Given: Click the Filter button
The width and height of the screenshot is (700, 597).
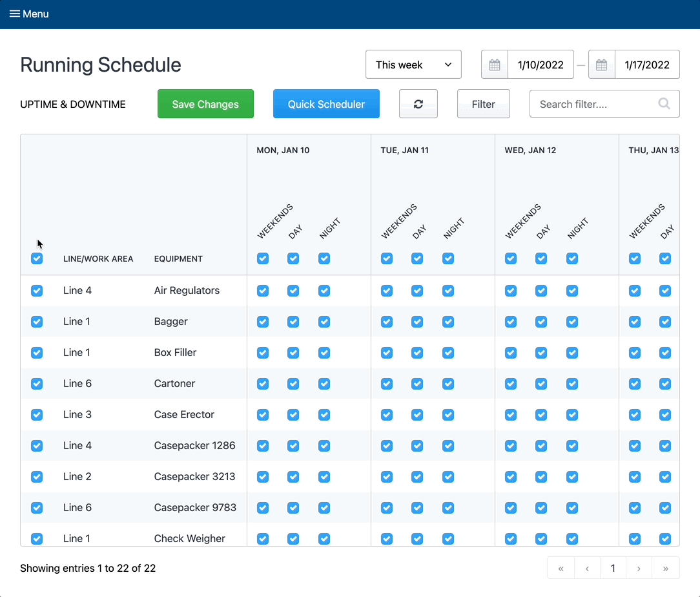Looking at the screenshot, I should (483, 104).
